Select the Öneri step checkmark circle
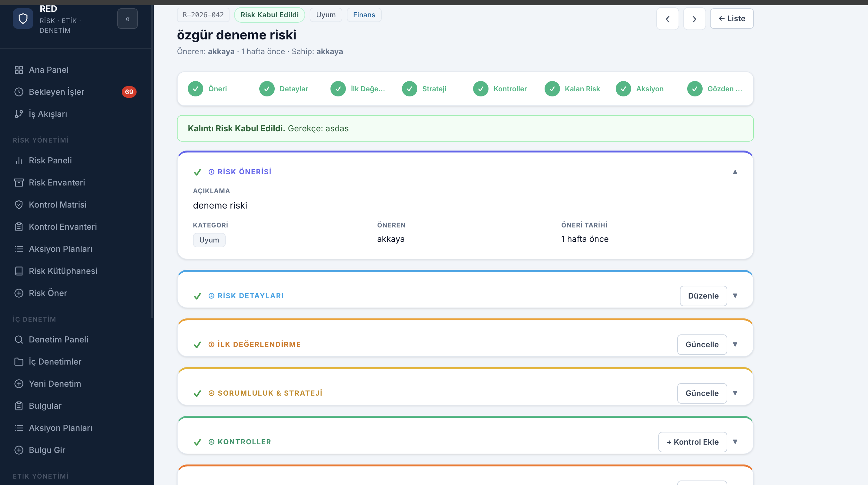This screenshot has height=485, width=868. 196,89
